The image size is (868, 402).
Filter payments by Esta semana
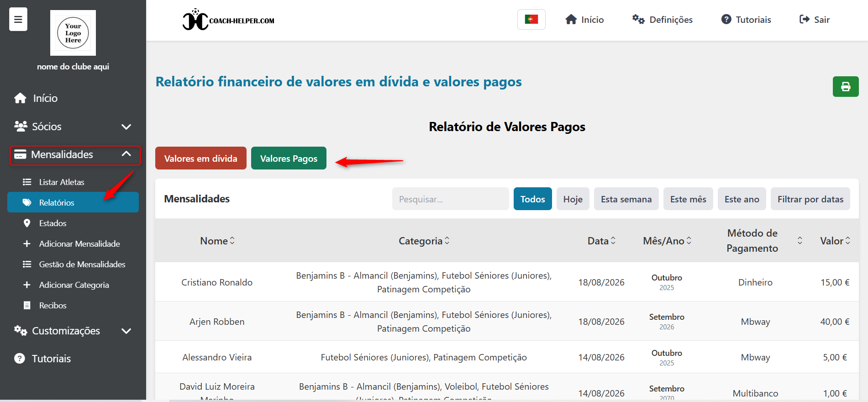tap(626, 199)
